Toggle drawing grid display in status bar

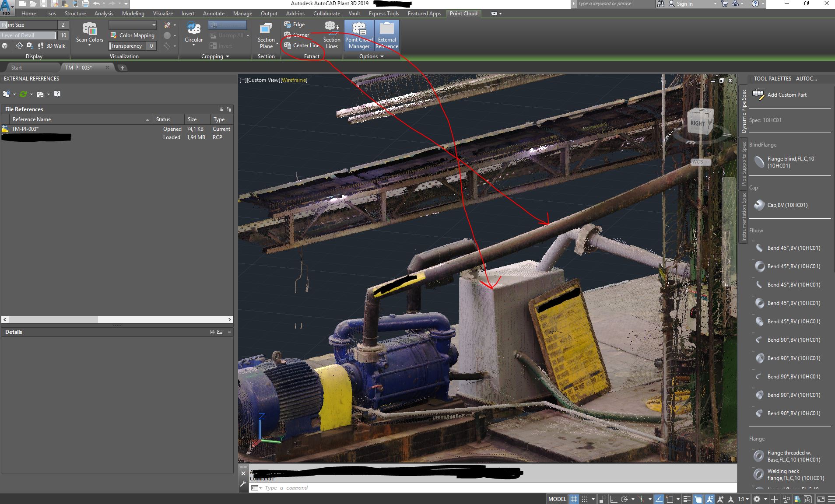(574, 499)
